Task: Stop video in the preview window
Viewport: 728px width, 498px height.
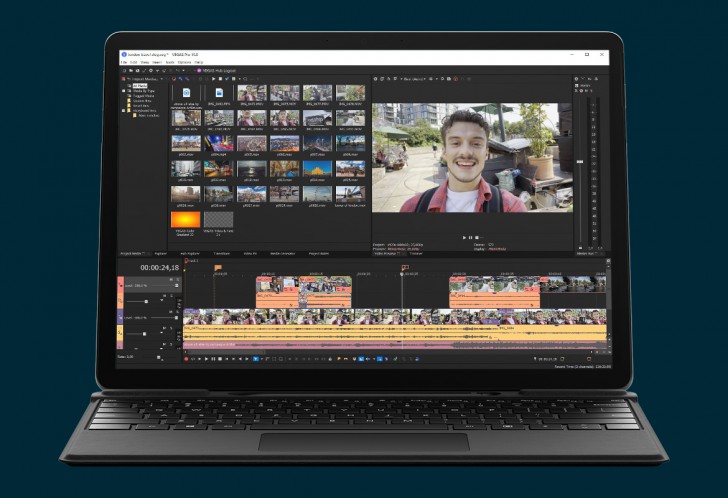Action: (x=476, y=237)
